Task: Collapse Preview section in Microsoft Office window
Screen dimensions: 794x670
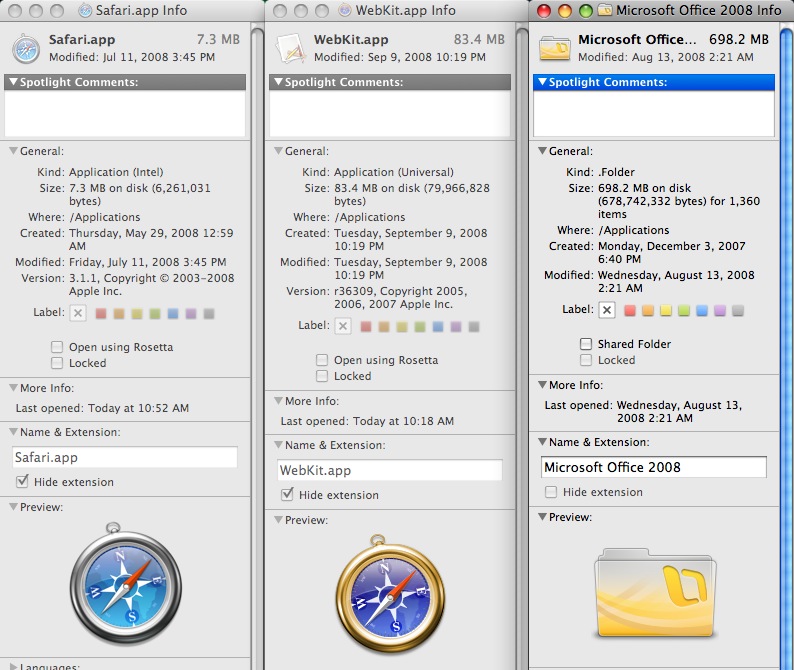Action: (543, 517)
